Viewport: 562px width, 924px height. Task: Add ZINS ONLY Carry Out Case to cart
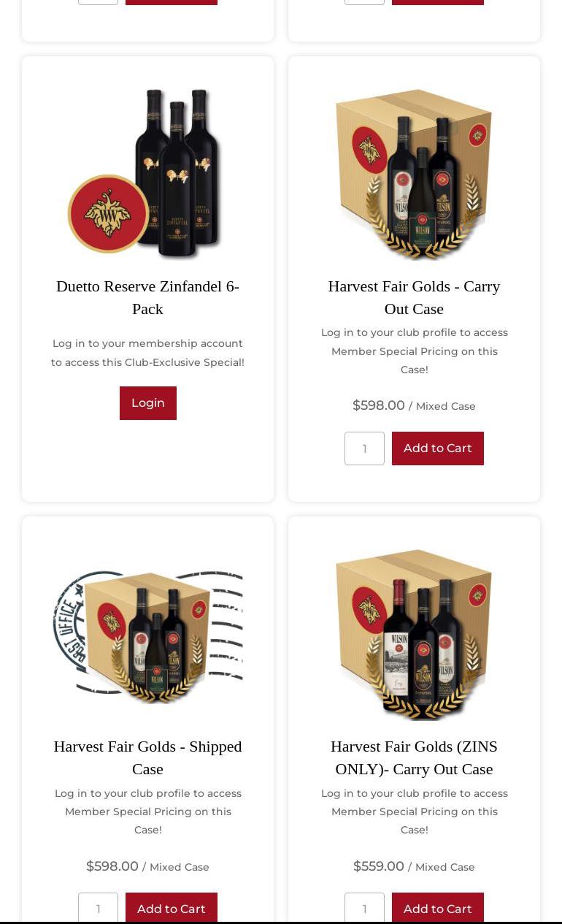pos(438,908)
